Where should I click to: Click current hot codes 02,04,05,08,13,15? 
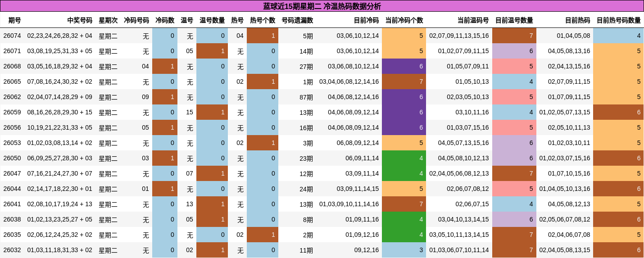[x=565, y=250]
